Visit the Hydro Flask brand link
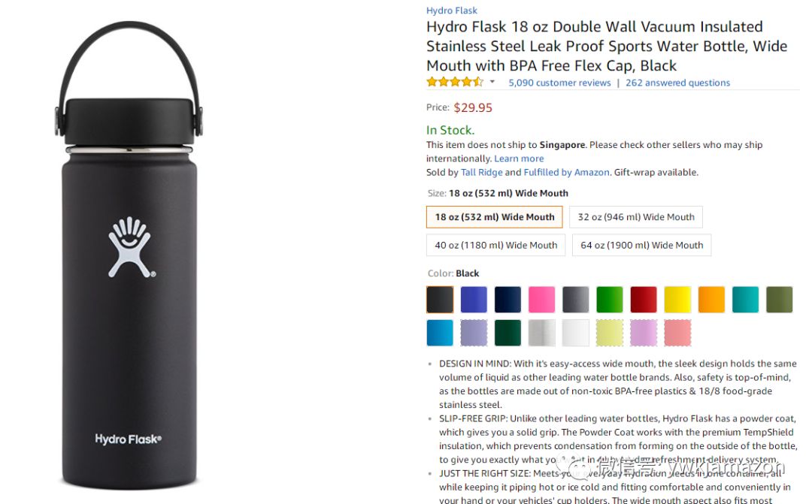The width and height of the screenshot is (812, 504). click(x=452, y=11)
